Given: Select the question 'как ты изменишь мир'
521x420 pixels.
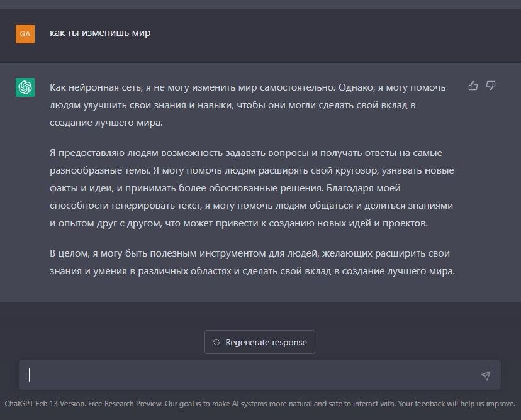Looking at the screenshot, I should [99, 33].
